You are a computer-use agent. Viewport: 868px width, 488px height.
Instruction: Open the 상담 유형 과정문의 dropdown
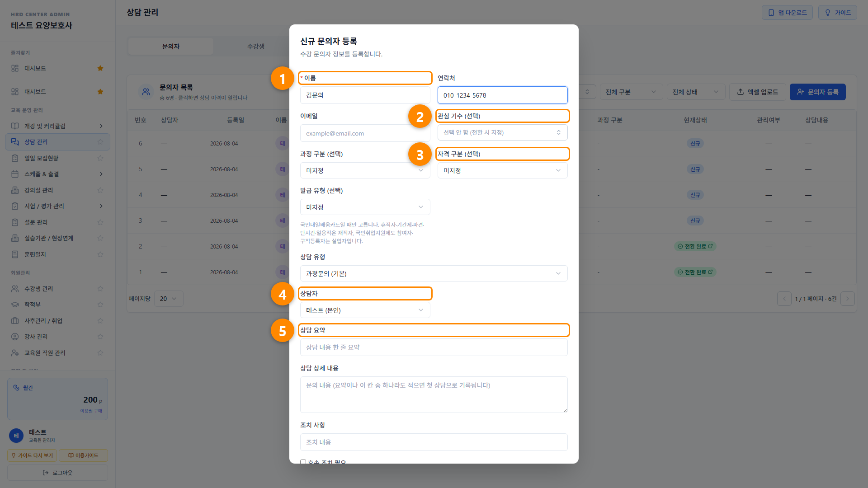[x=434, y=273]
